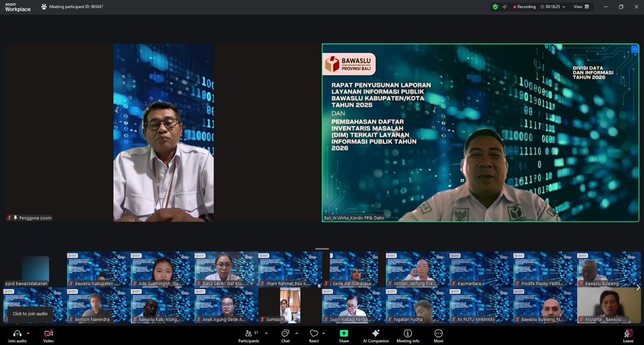644x345 pixels.
Task: Start video with the Video camera icon
Action: point(48,333)
